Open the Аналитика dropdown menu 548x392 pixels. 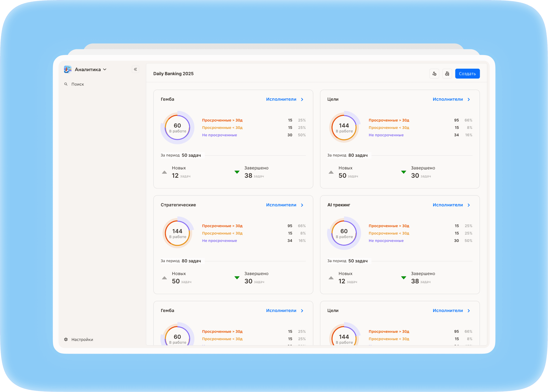(x=91, y=69)
